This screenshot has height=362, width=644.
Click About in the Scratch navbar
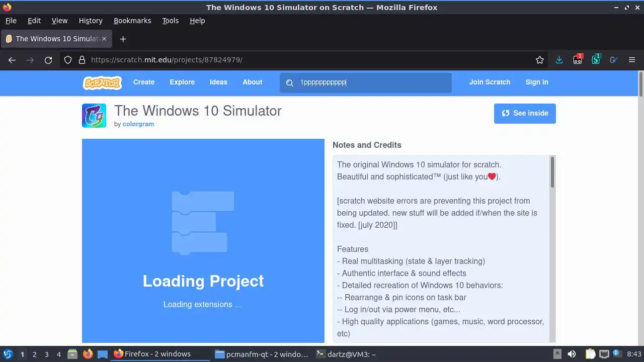253,82
